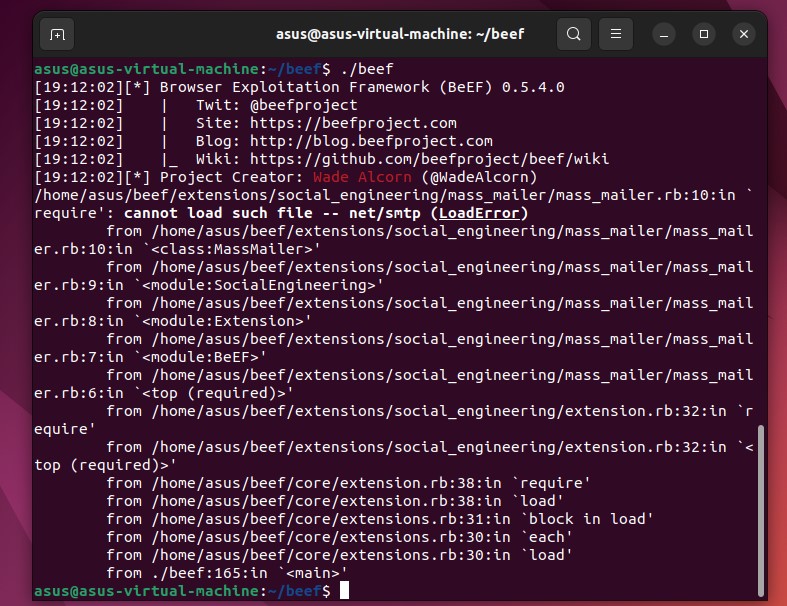
Task: Click the cursor at the bottom prompt
Action: click(344, 591)
